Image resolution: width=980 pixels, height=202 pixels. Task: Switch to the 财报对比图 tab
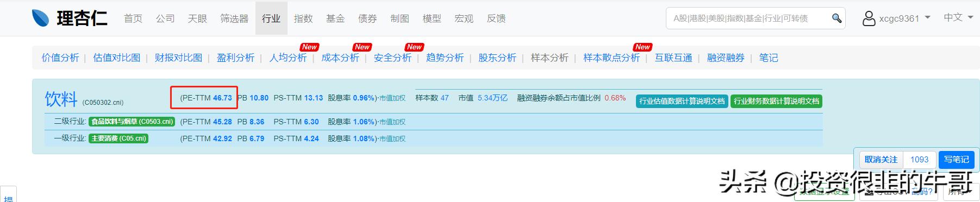(x=178, y=58)
